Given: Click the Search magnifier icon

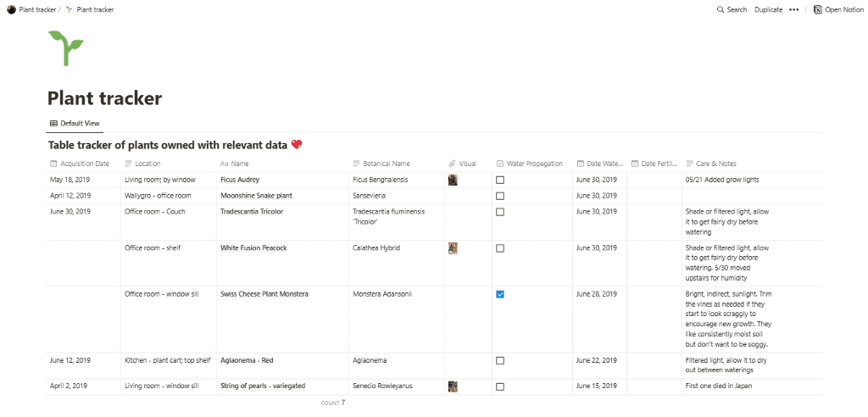Looking at the screenshot, I should pos(721,10).
